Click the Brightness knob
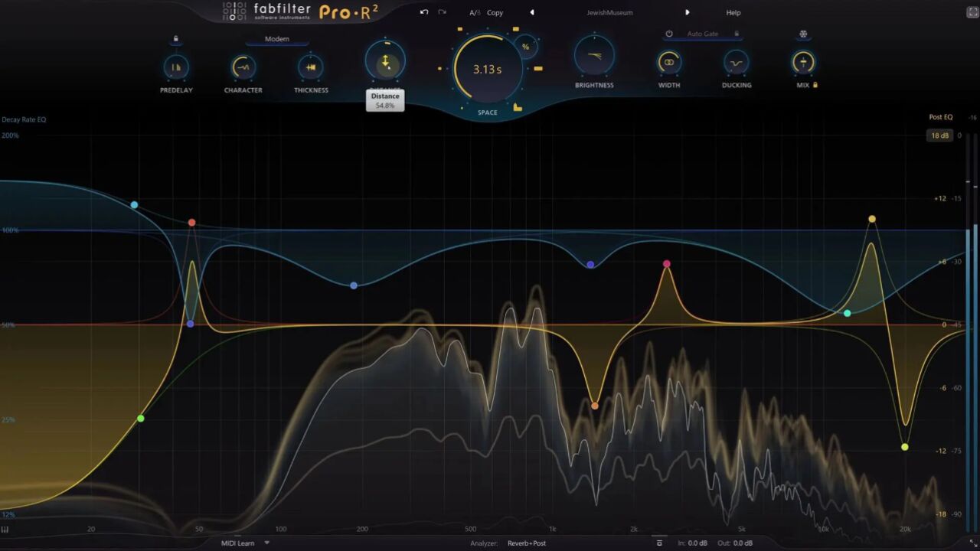This screenshot has width=980, height=551. (594, 55)
